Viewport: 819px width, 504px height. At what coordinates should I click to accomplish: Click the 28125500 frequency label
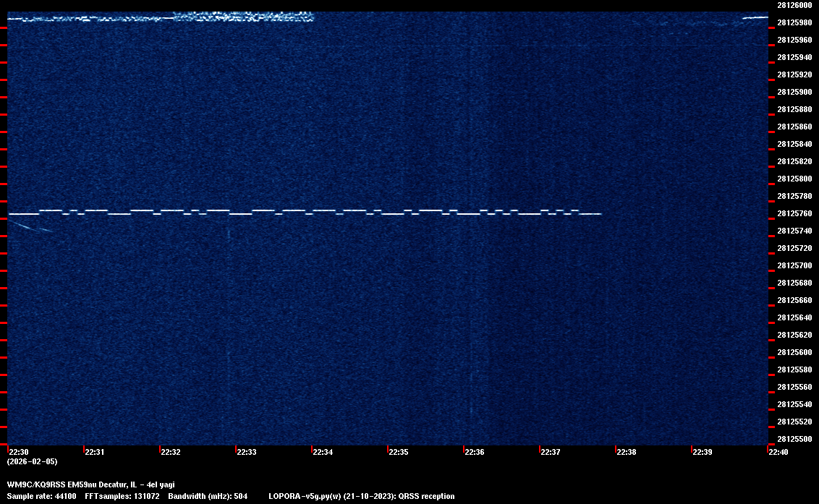tap(794, 439)
